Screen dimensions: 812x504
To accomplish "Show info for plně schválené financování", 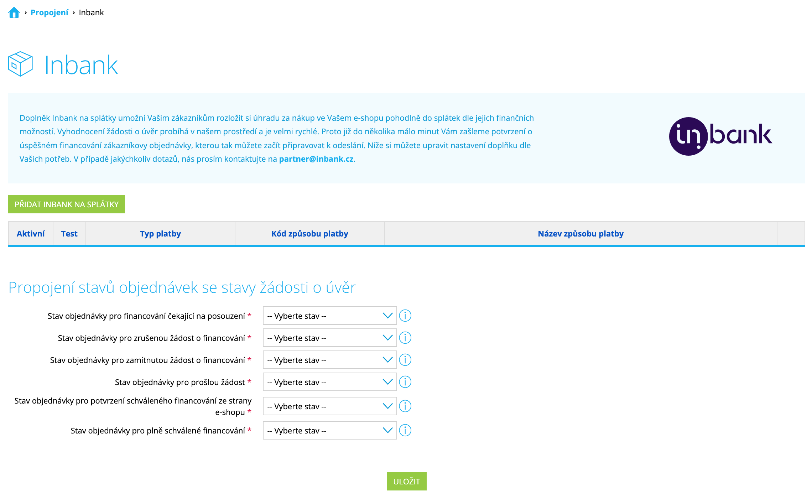I will (405, 431).
